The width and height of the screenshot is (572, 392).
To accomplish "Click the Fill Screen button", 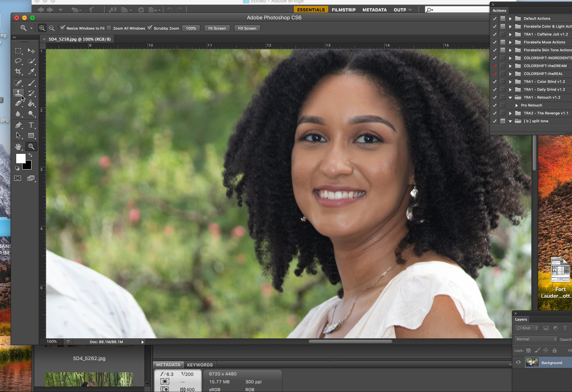I will pos(247,28).
